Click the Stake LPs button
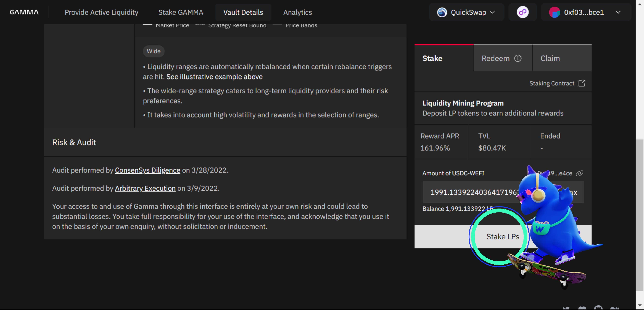Screen dimensions: 644x310 tap(503, 236)
